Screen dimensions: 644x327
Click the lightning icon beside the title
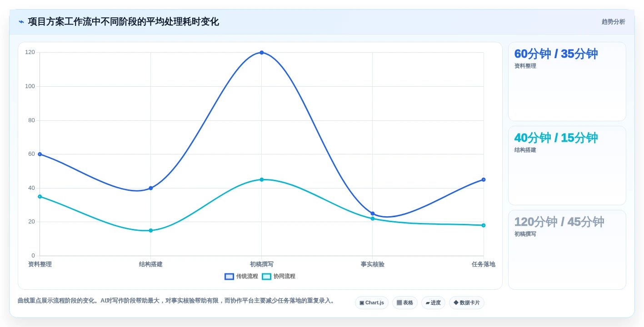[21, 22]
